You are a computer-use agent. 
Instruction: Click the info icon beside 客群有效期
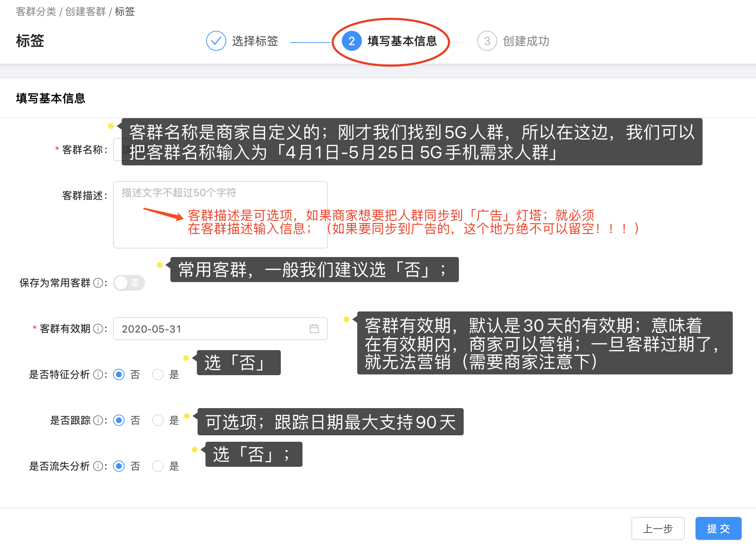[x=98, y=329]
